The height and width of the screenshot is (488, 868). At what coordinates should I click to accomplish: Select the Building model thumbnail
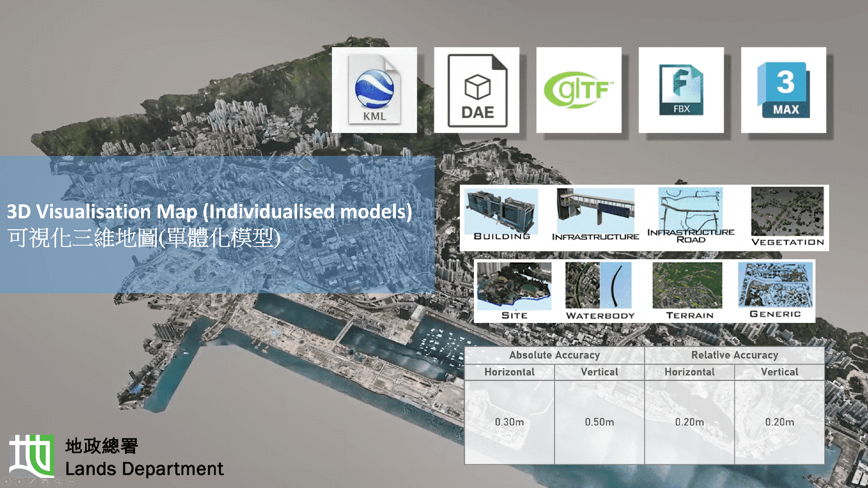point(501,212)
